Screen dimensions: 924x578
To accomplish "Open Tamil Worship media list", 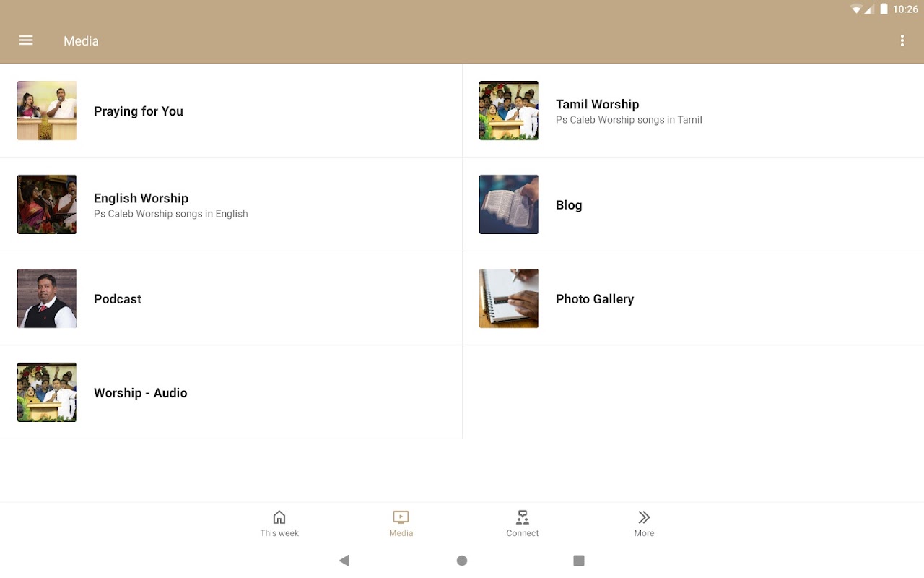I will 693,111.
